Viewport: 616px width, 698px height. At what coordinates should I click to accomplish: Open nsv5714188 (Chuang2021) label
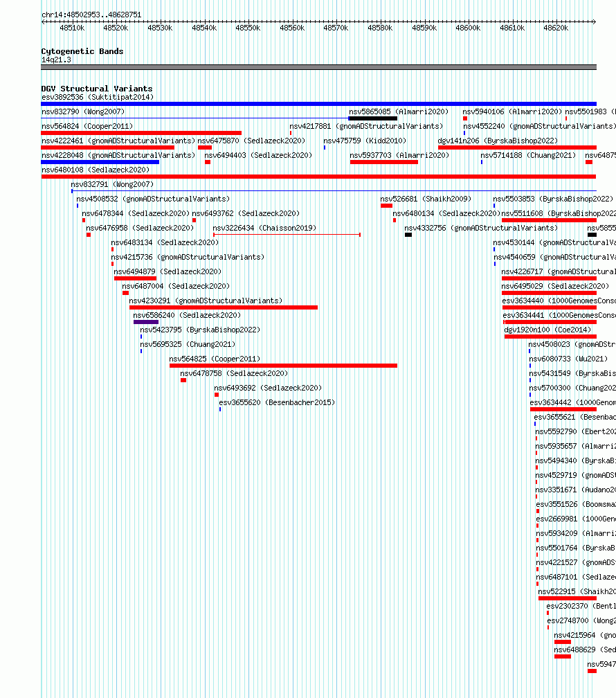(528, 155)
